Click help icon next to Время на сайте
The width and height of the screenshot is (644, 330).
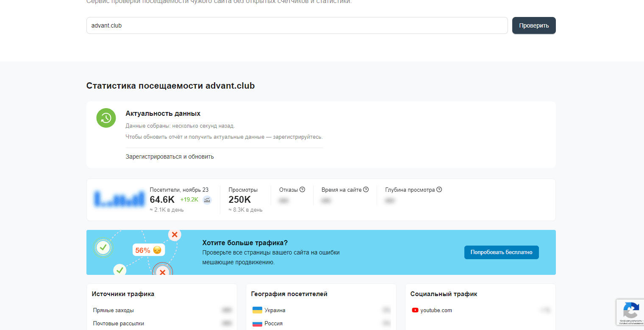(366, 190)
